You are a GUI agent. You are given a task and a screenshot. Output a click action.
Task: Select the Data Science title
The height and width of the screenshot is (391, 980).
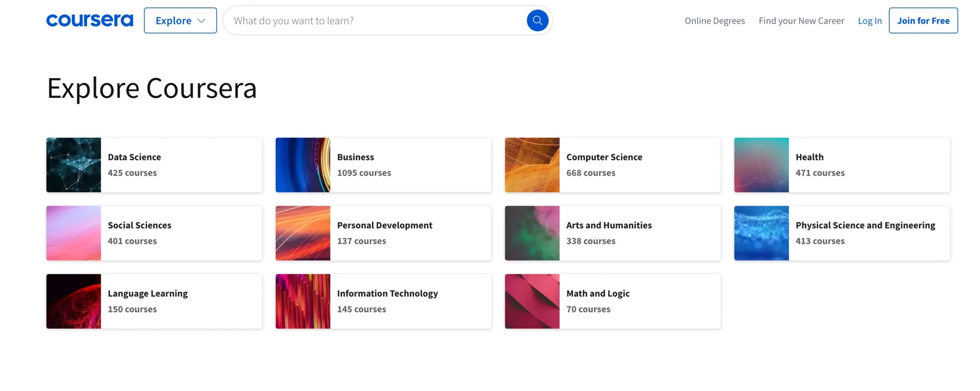(x=134, y=157)
